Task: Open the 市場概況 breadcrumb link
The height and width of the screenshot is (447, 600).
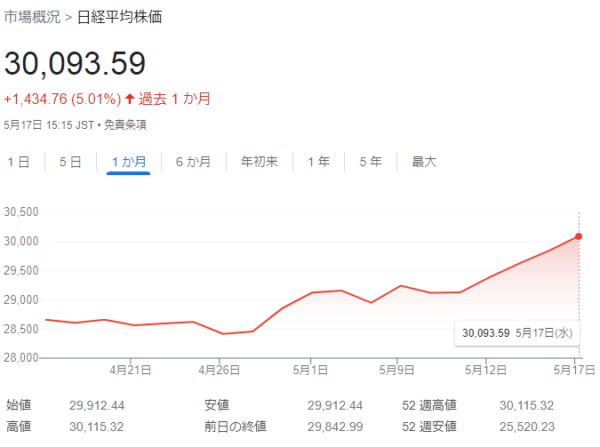Action: [x=33, y=18]
